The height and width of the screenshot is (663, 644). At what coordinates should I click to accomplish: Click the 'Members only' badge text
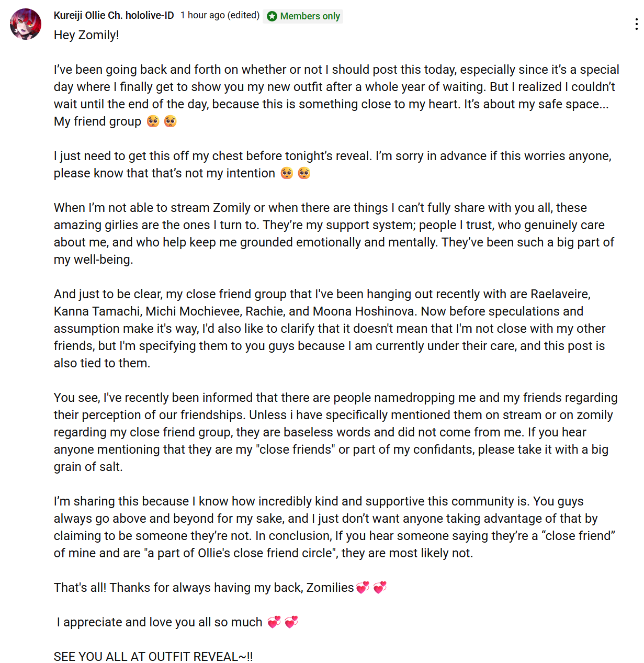pyautogui.click(x=310, y=16)
